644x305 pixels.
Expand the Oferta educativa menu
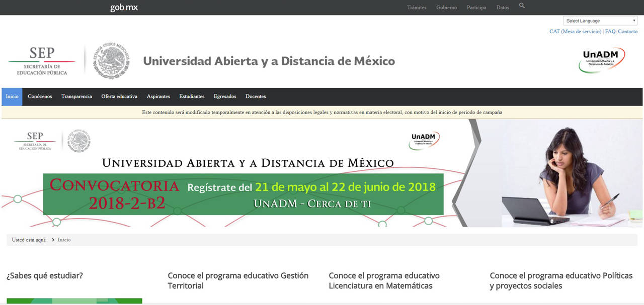(x=119, y=96)
